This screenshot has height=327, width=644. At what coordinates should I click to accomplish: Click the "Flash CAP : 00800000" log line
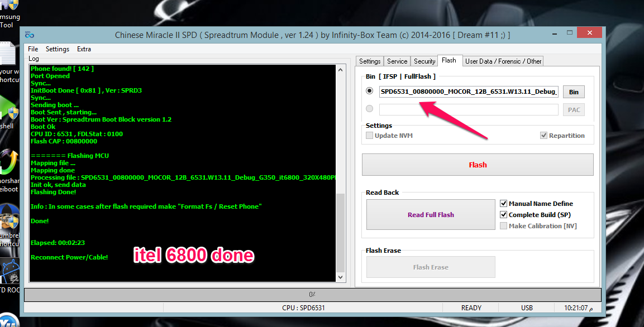pos(64,141)
